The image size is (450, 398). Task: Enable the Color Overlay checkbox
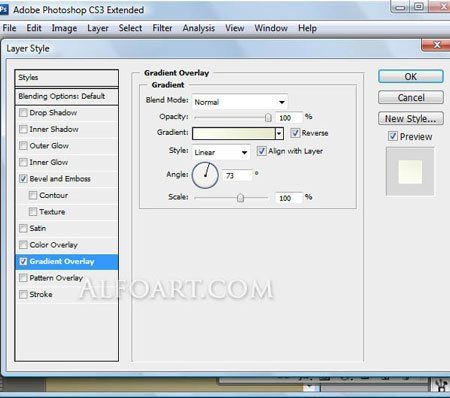click(x=23, y=245)
